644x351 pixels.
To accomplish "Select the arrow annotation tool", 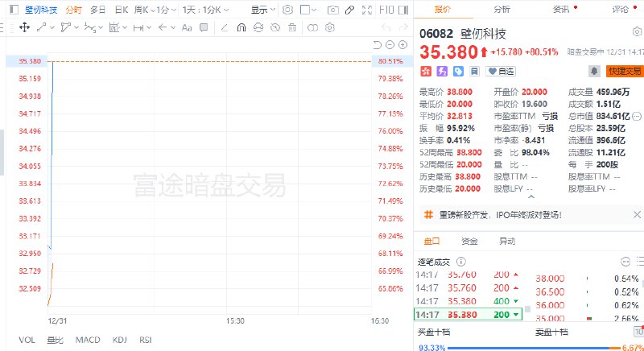I will tap(163, 27).
